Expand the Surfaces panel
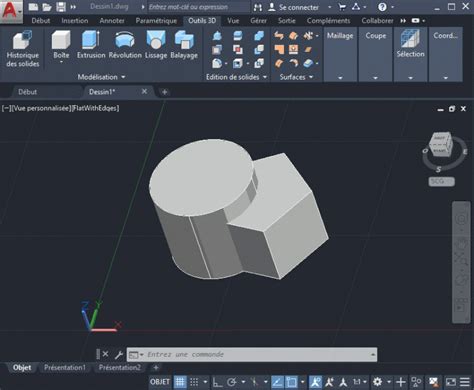The image size is (474, 390). (296, 77)
